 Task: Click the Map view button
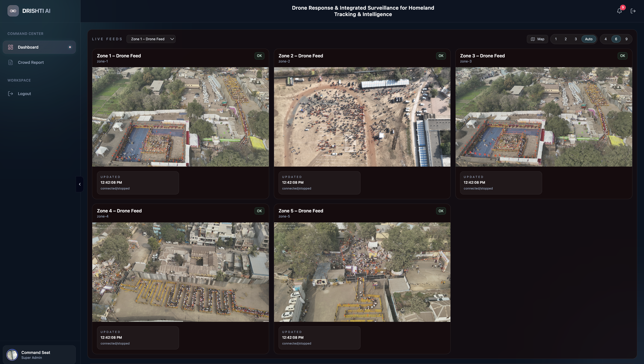point(537,39)
